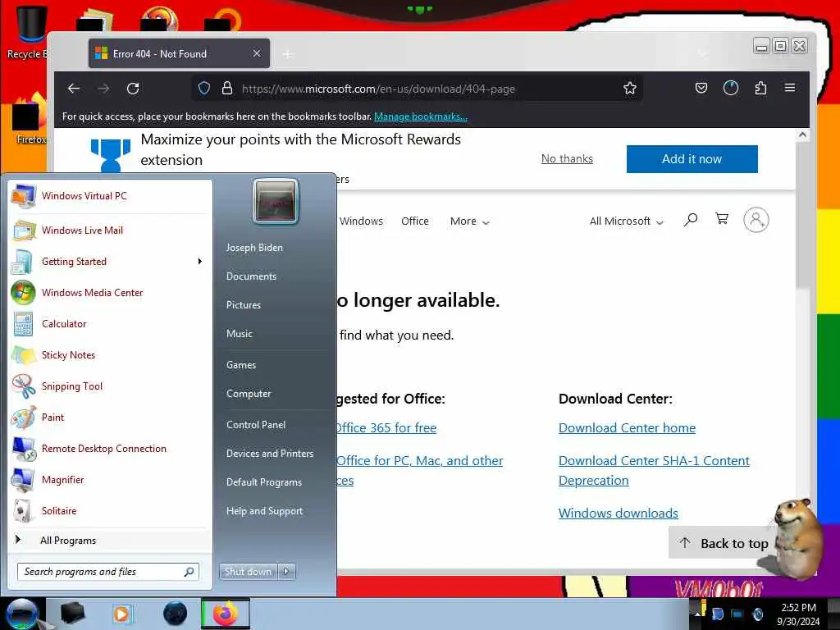The image size is (840, 630).
Task: Select the Error 404 - Not Found tab
Action: [179, 53]
